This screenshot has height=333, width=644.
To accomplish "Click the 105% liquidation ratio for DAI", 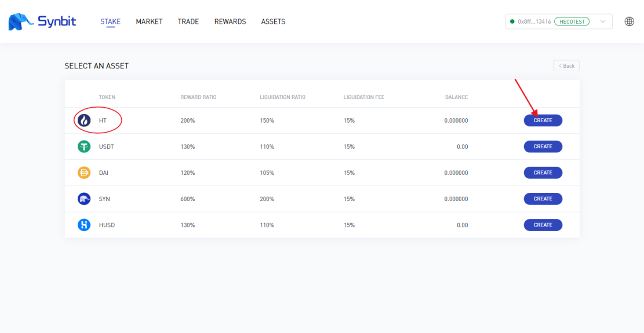I will coord(267,173).
